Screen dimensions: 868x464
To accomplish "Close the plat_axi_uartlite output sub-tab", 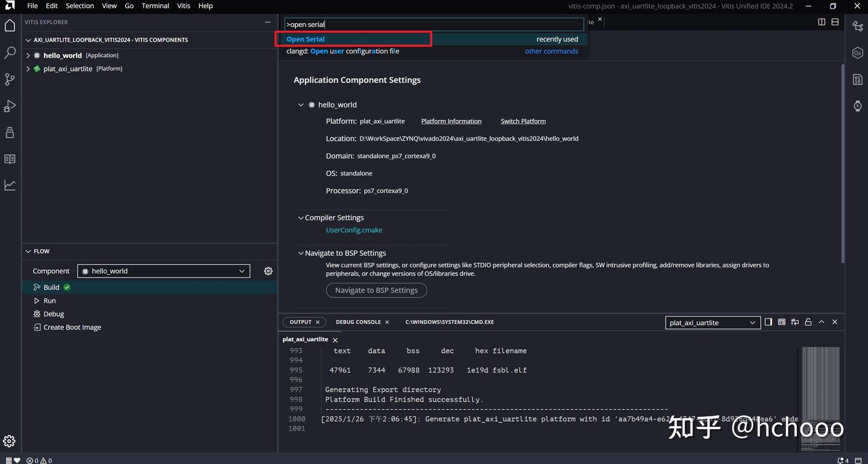I will 335,340.
